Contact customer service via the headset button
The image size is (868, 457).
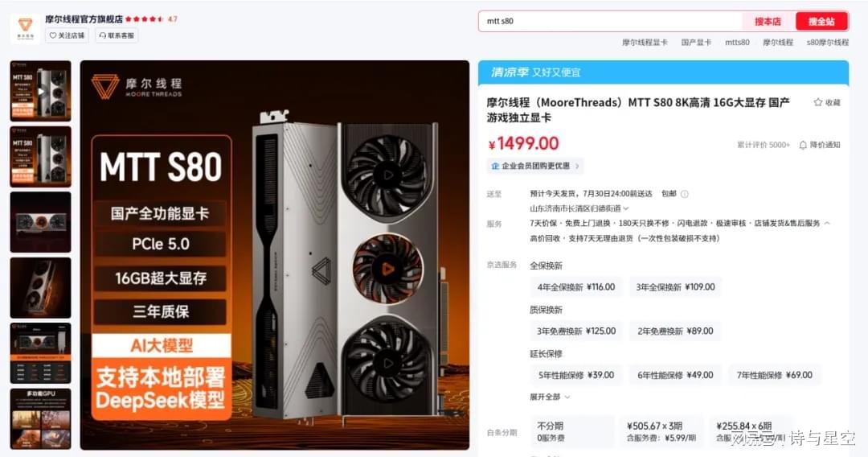(117, 35)
